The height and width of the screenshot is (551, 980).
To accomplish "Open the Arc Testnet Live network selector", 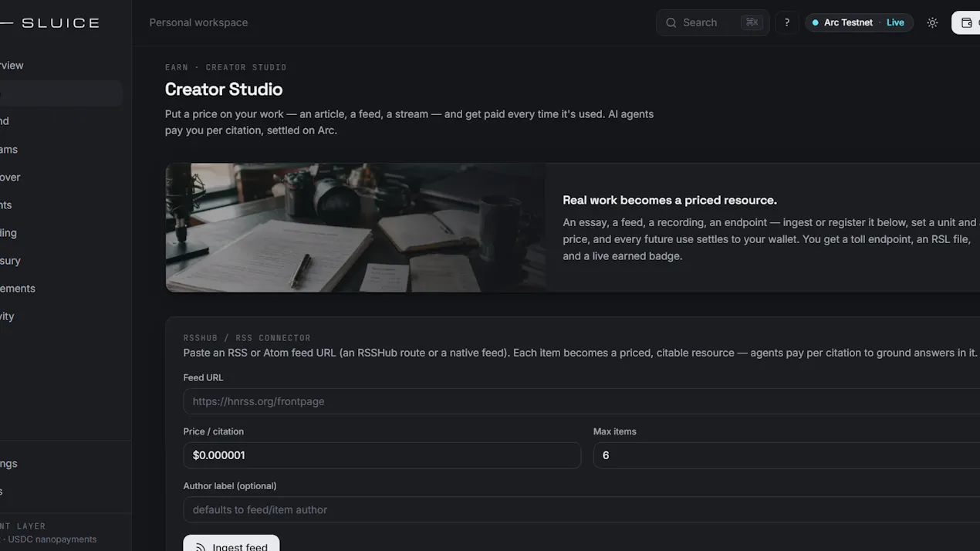I will 859,22.
